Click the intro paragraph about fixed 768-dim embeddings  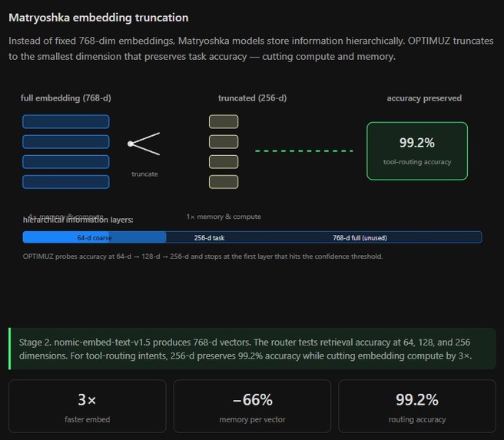(x=251, y=48)
